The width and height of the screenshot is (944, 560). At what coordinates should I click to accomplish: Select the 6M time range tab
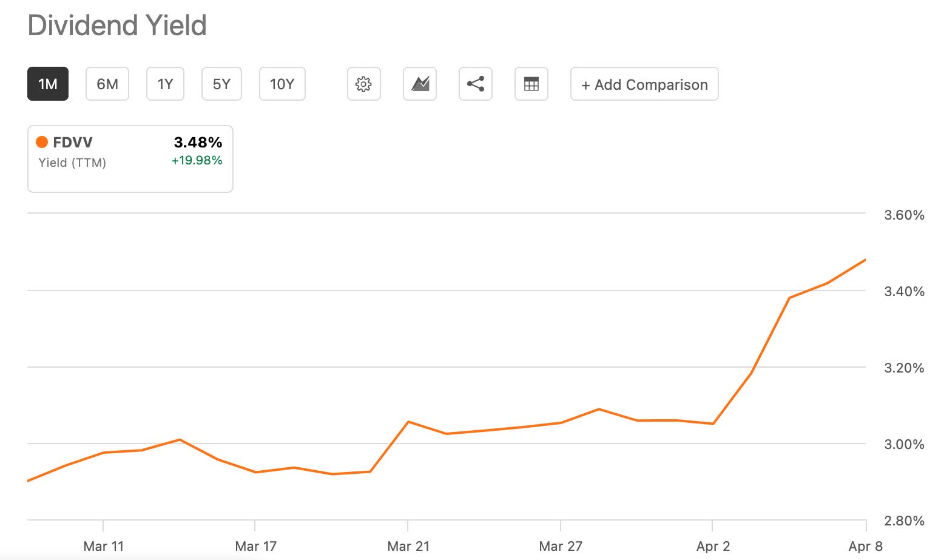point(107,84)
